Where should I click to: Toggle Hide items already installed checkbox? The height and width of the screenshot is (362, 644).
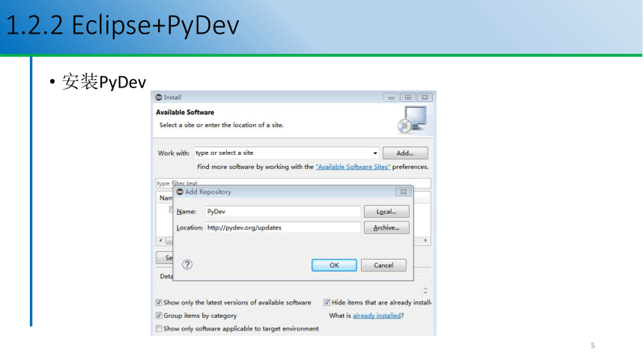tap(326, 302)
